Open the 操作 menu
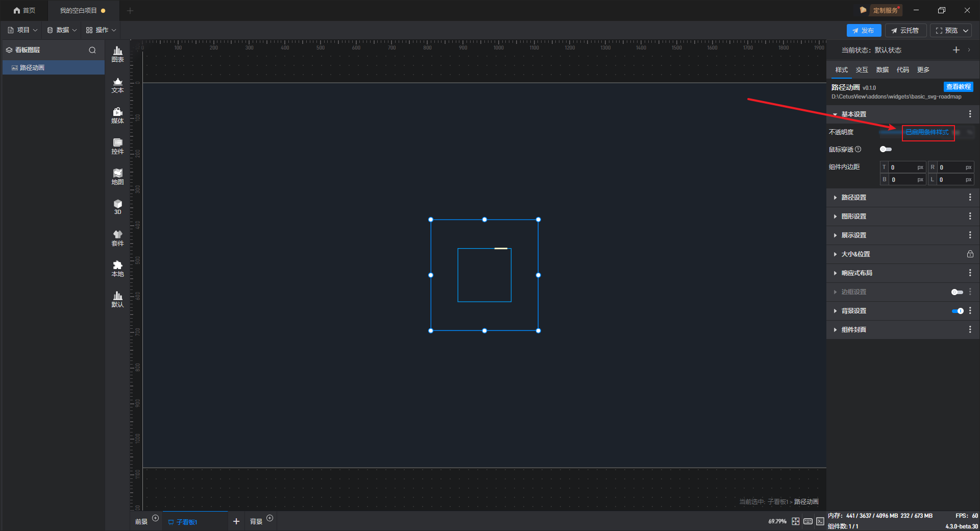 point(101,30)
